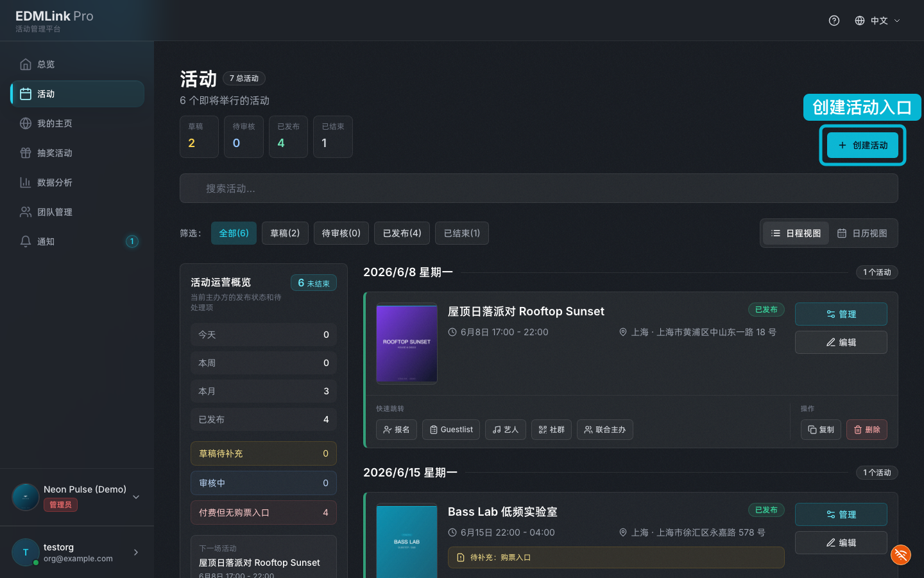Screen dimensions: 924x578
Task: Open 联合主办 co-host quick link
Action: (605, 430)
